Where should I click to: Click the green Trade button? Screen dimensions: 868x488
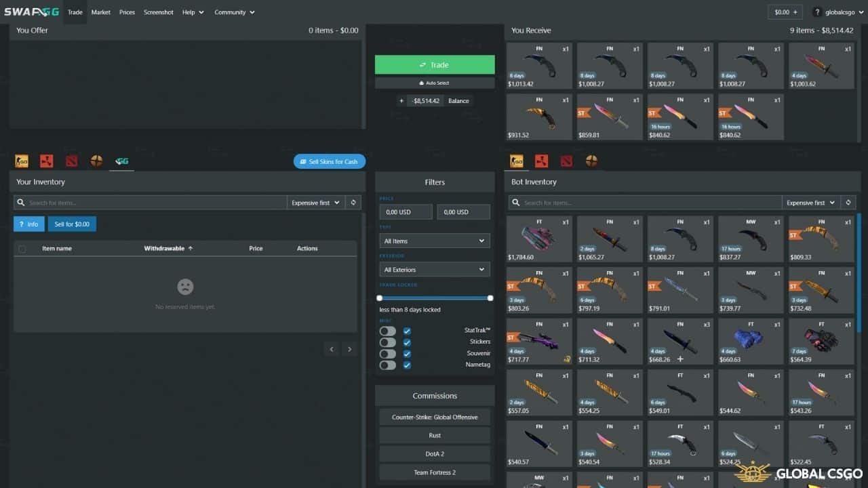pos(435,65)
